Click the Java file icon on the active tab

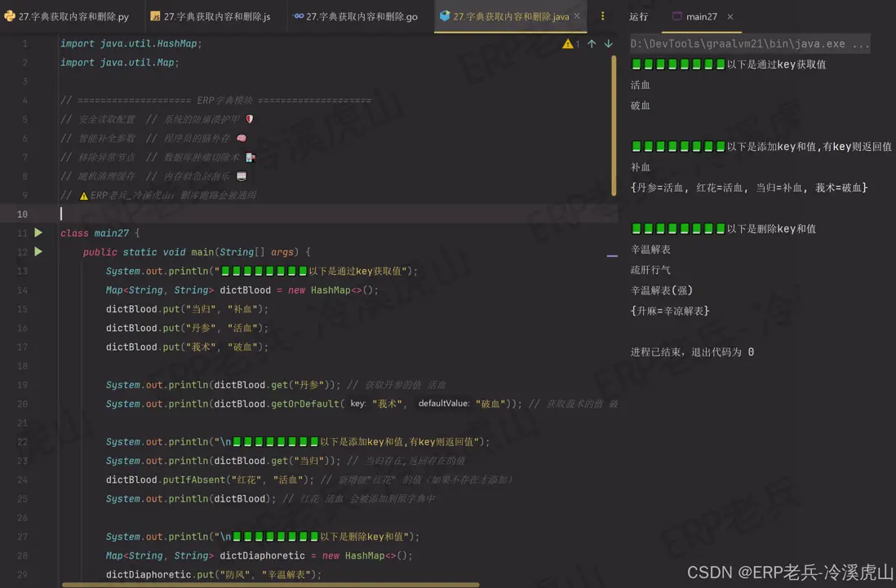[x=445, y=15]
